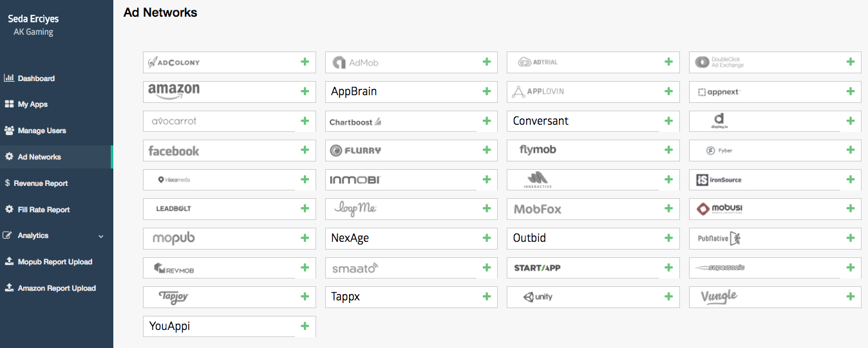868x348 pixels.
Task: Add InLocoMedia with plus icon
Action: tap(305, 179)
